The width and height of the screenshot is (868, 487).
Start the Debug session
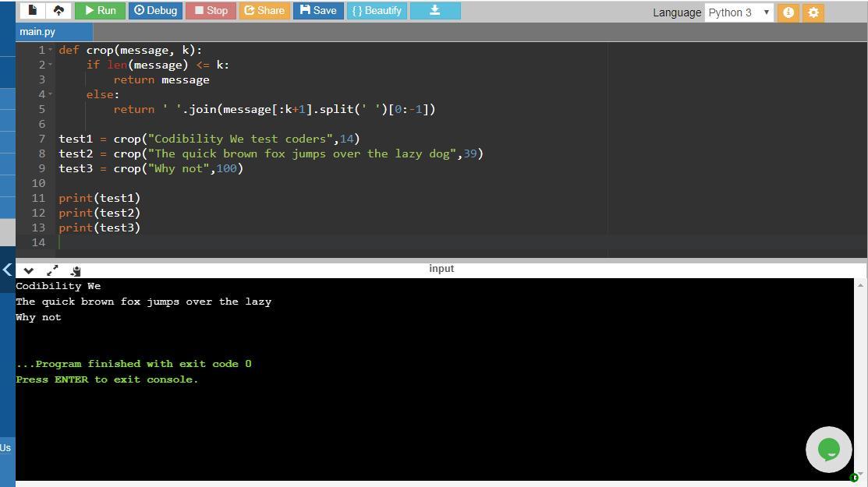[155, 11]
